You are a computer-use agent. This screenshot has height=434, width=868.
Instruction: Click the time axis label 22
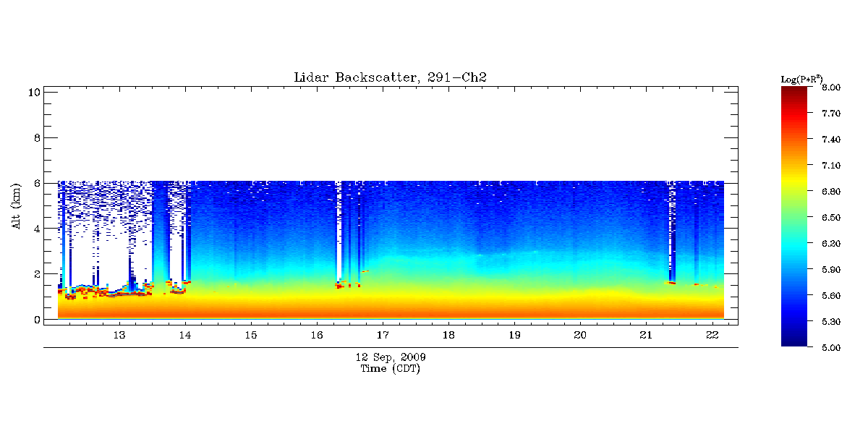(712, 336)
